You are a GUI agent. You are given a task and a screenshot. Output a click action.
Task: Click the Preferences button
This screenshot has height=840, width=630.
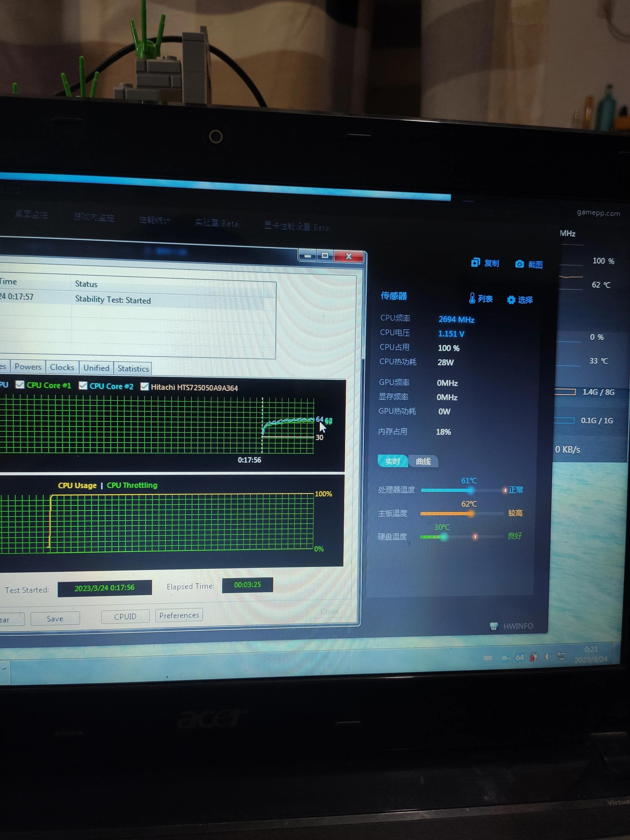tap(179, 615)
